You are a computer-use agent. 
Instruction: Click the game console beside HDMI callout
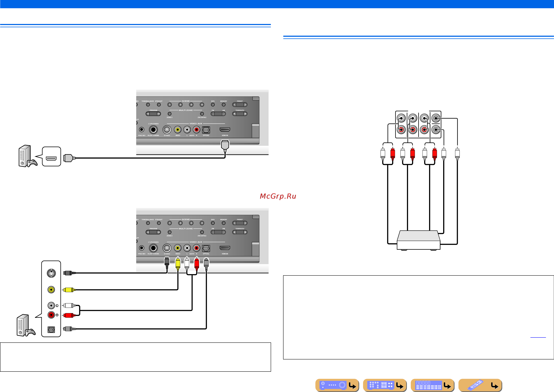[28, 156]
